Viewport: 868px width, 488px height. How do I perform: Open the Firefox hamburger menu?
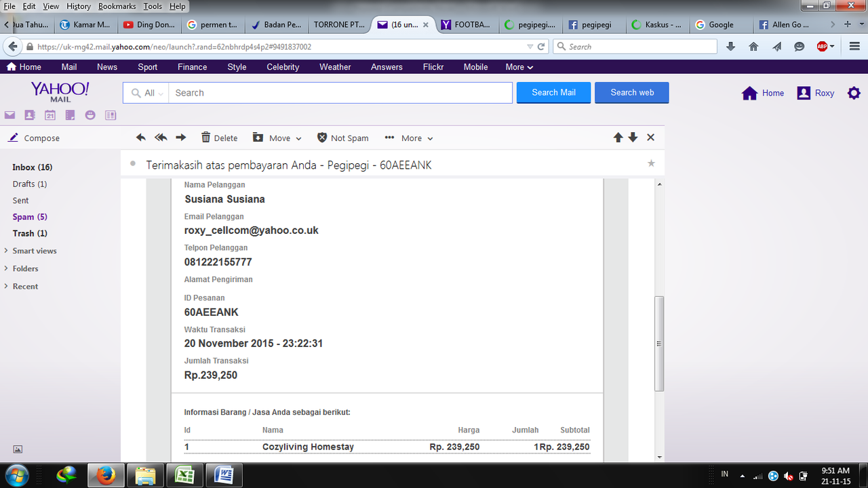point(853,47)
